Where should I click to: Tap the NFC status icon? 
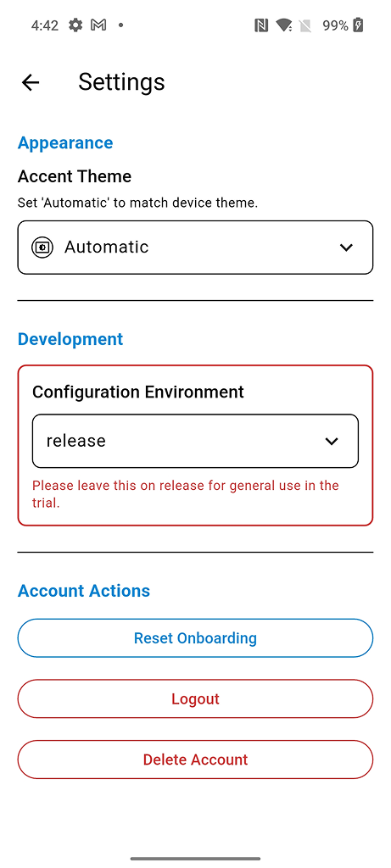click(x=261, y=25)
